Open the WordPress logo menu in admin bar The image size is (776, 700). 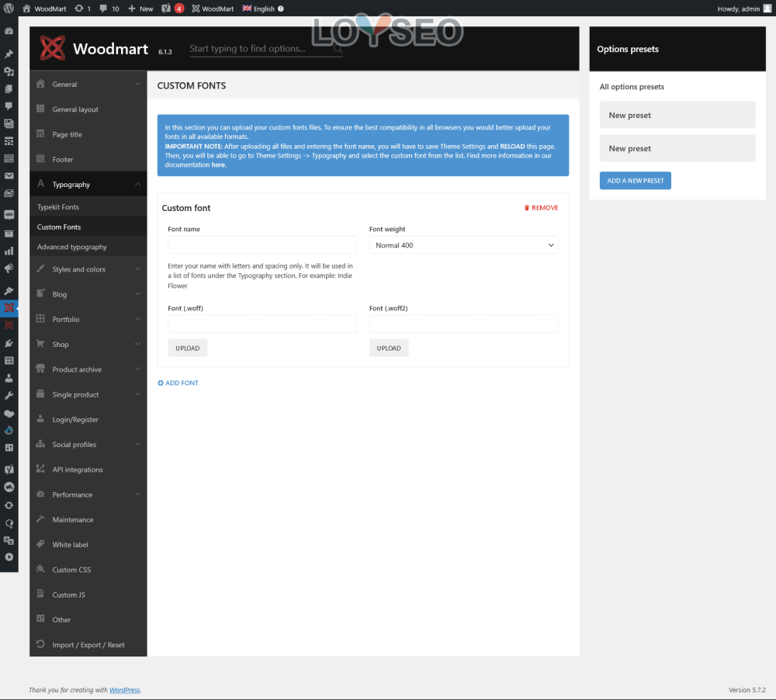pos(9,9)
